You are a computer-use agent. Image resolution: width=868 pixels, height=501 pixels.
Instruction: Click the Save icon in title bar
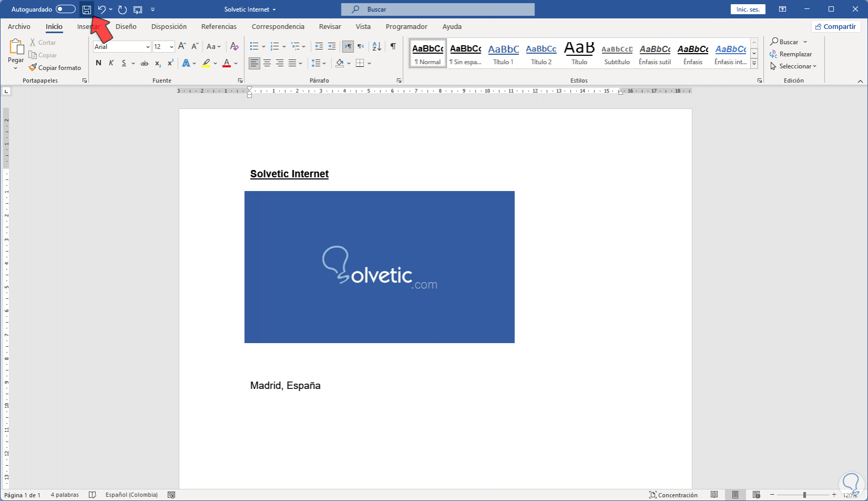tap(87, 9)
